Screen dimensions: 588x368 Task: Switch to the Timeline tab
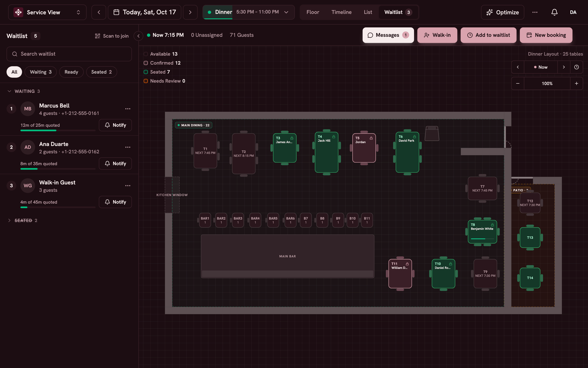point(341,12)
